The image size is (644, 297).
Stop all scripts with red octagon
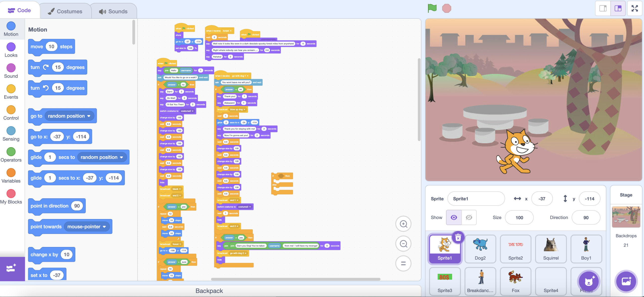click(447, 8)
